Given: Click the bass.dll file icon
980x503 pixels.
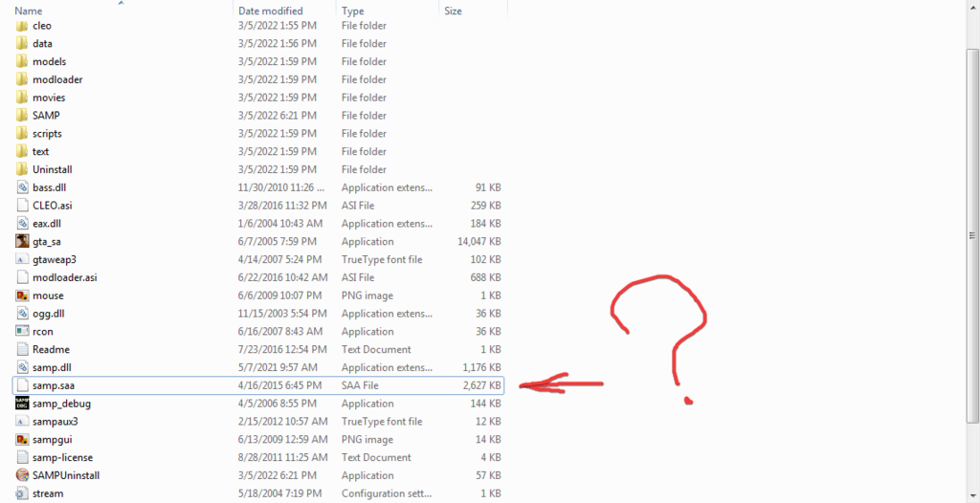Looking at the screenshot, I should coord(22,187).
